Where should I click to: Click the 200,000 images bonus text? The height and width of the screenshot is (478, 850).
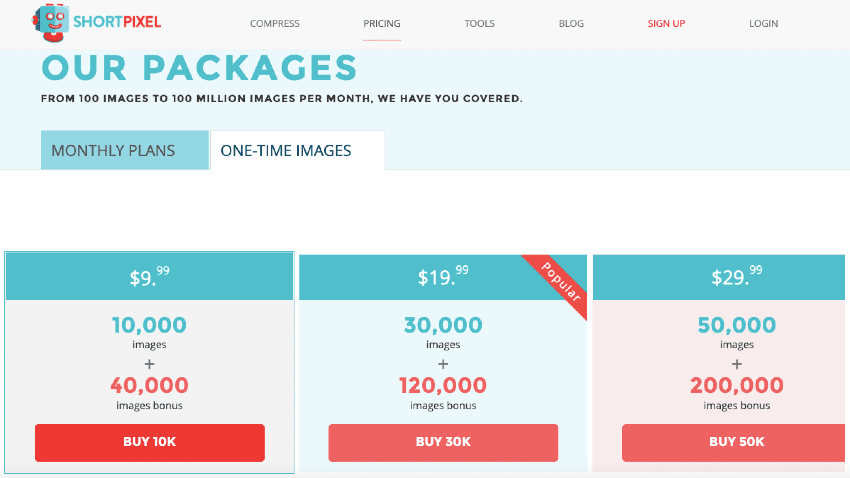pyautogui.click(x=737, y=385)
